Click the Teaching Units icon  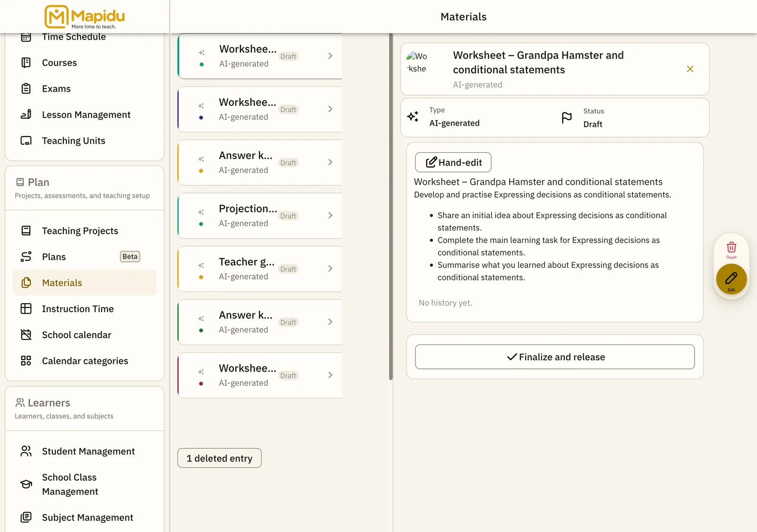[x=26, y=140]
